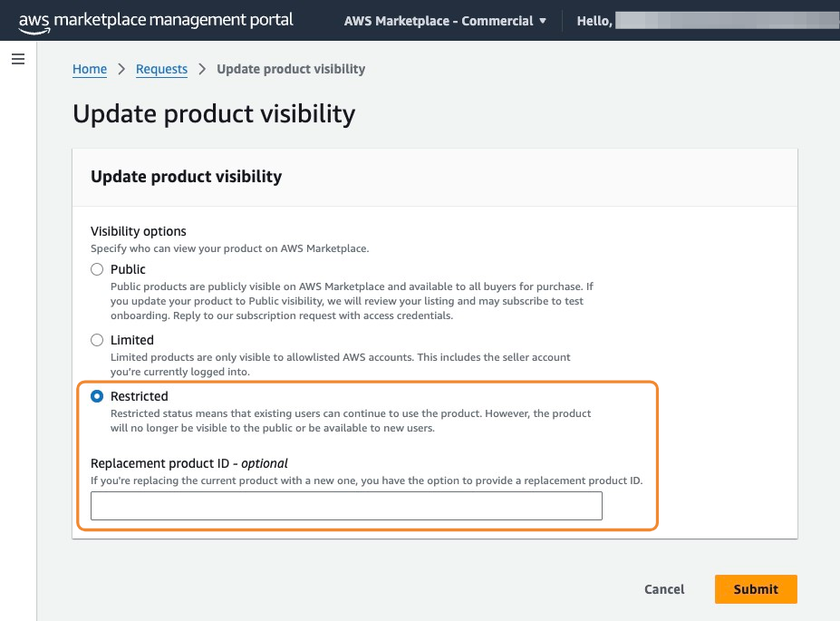The height and width of the screenshot is (621, 840).
Task: Click the Cancel button
Action: click(x=664, y=589)
